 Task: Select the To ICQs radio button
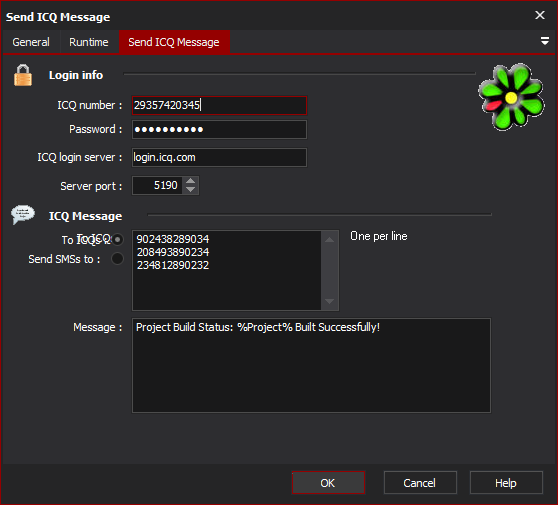click(x=117, y=240)
